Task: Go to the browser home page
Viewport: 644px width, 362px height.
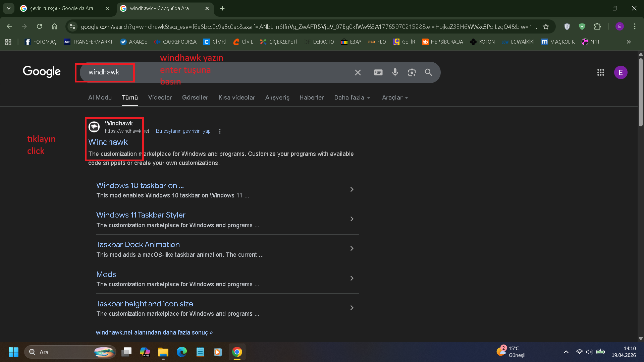Action: [54, 26]
